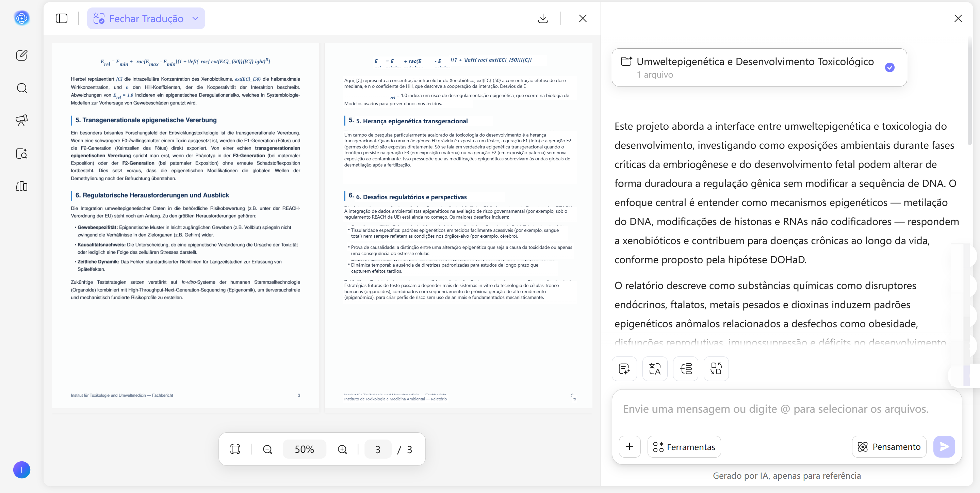Close the document viewer panel
The image size is (980, 493).
(583, 18)
